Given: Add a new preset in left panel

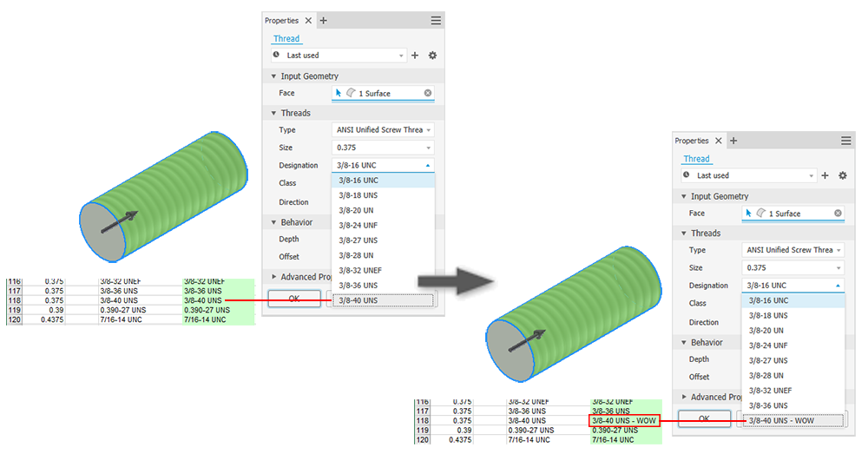Looking at the screenshot, I should [x=415, y=56].
